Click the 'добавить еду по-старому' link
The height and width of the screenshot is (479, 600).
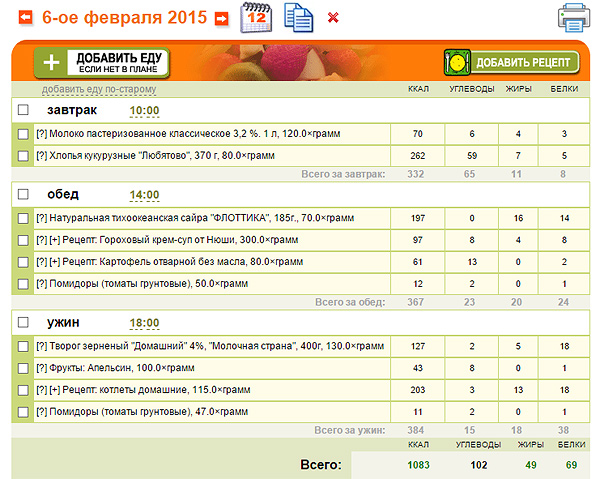[99, 90]
